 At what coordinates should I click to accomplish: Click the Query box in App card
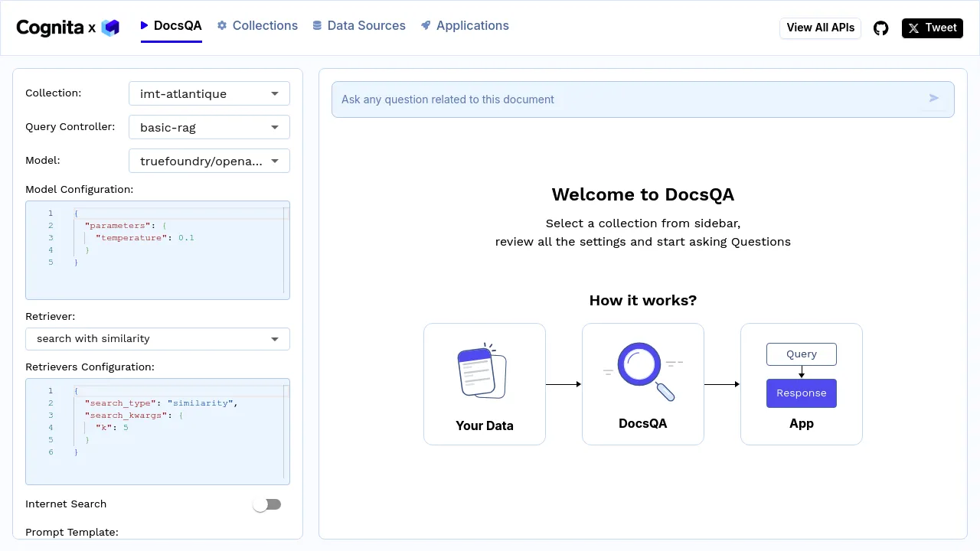click(x=802, y=354)
